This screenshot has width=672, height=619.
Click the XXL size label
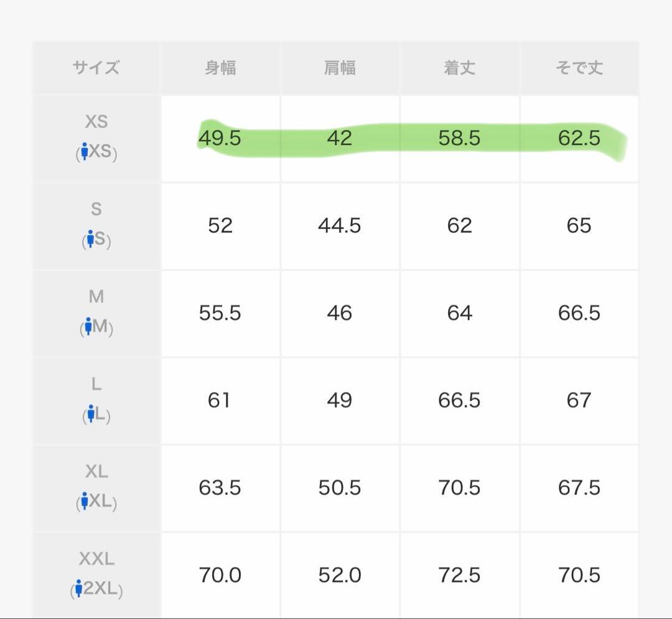(96, 559)
